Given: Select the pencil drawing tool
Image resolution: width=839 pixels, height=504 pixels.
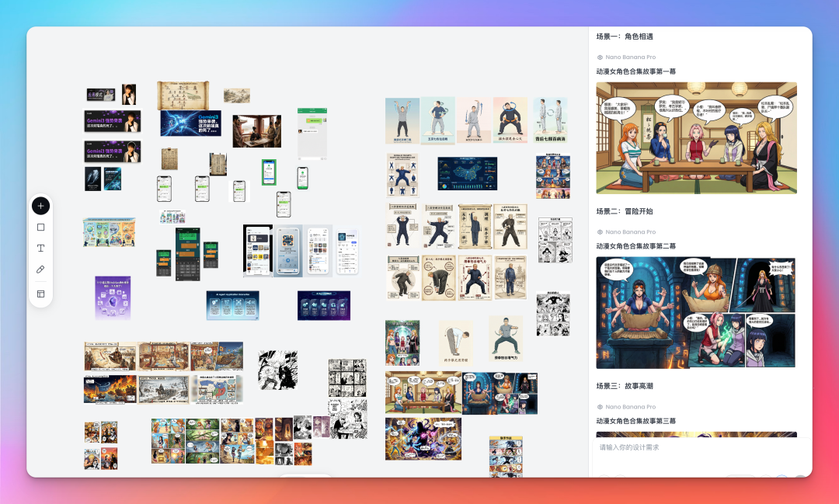Looking at the screenshot, I should [x=40, y=269].
